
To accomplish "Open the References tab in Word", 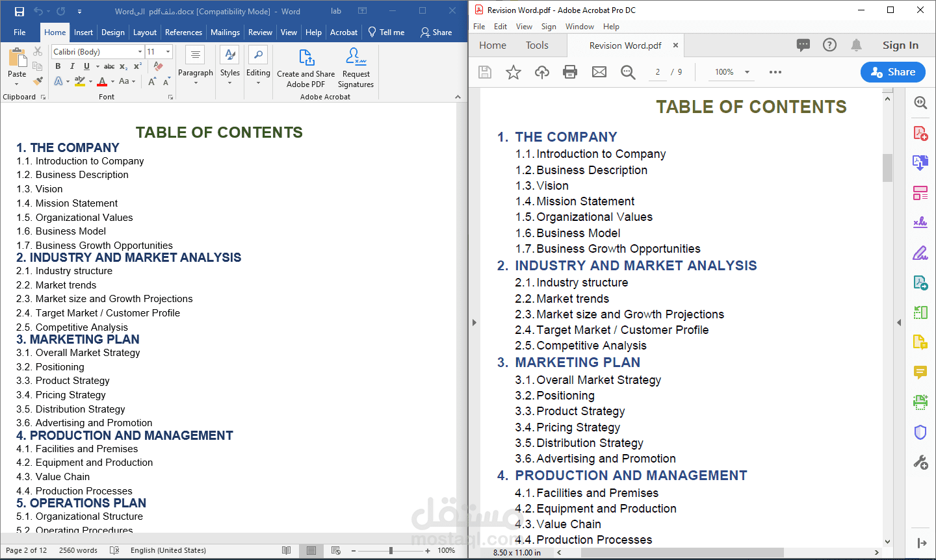I will [x=183, y=32].
